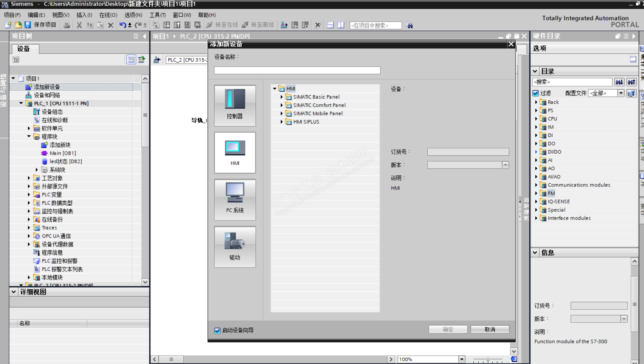
Task: Open the 在线(O) menu
Action: click(108, 15)
